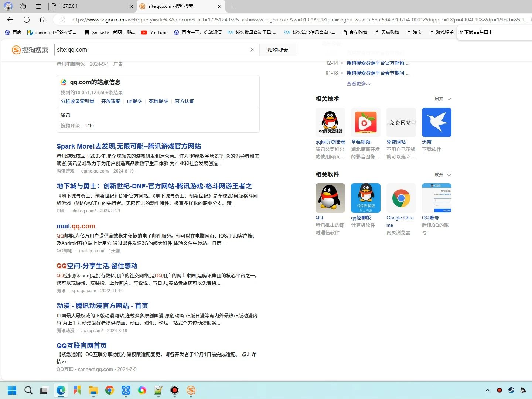The image size is (532, 399).
Task: Open the mail.qq.com result
Action: (x=76, y=226)
